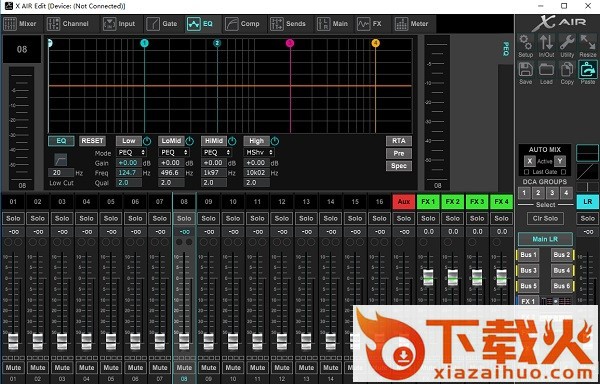This screenshot has width=600, height=384.
Task: Click the RTA button
Action: [x=399, y=141]
